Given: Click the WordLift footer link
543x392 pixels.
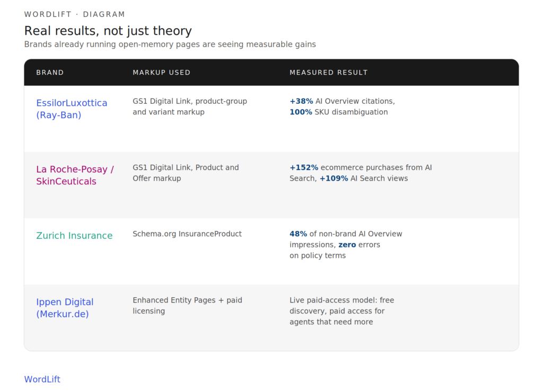Looking at the screenshot, I should coord(42,379).
